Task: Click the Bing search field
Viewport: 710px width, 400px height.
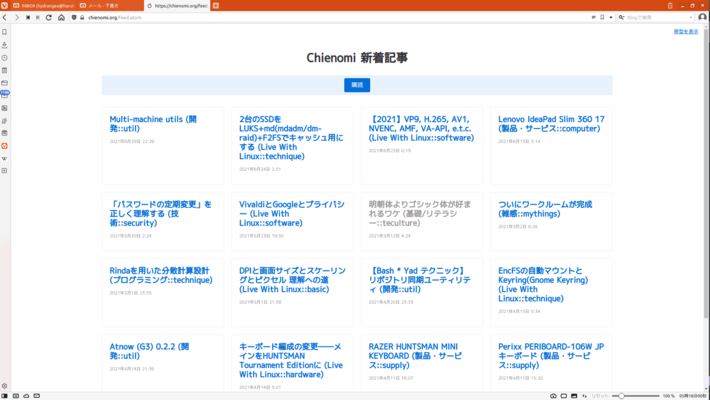Action: click(657, 18)
